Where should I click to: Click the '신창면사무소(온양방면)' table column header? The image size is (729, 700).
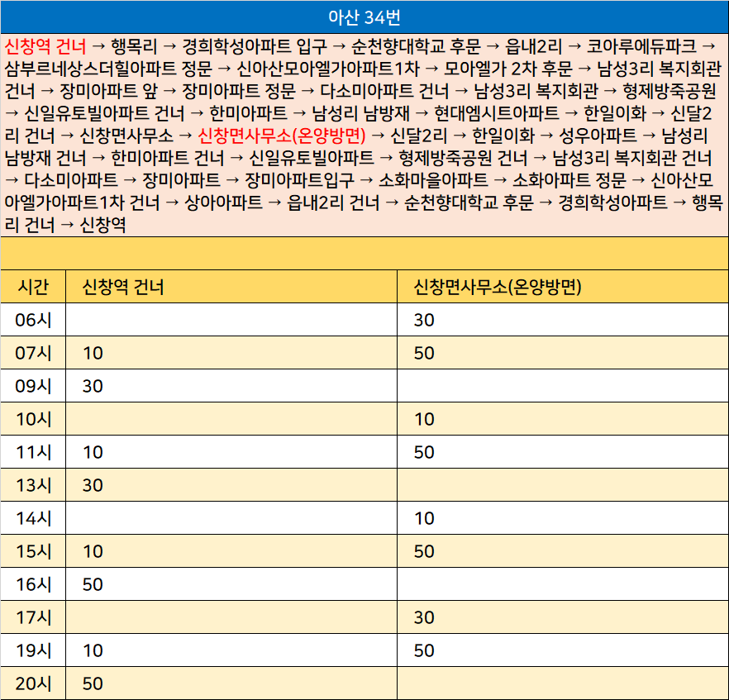click(498, 287)
